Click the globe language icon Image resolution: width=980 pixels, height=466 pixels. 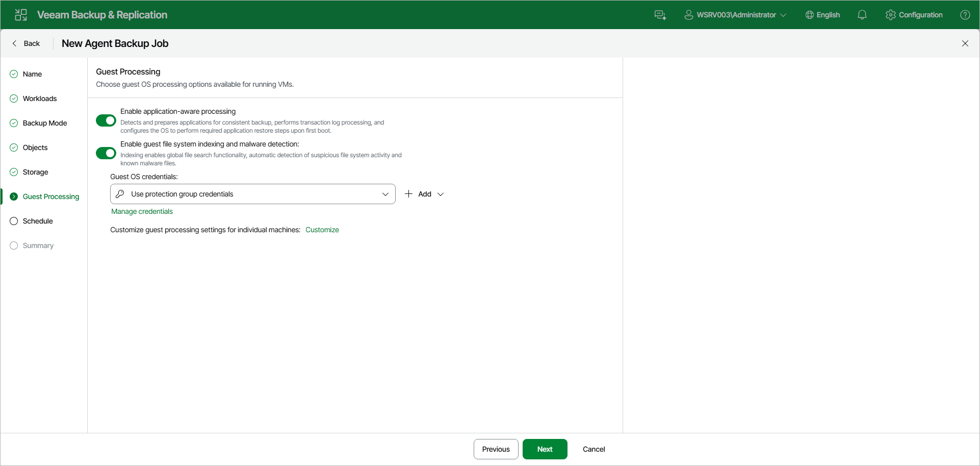[x=810, y=15]
